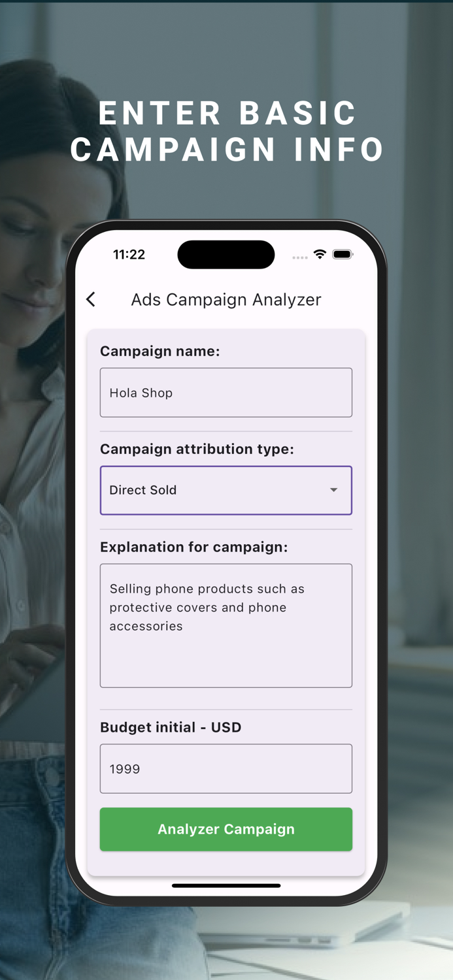Tap the dropdown caret in attribution field
The height and width of the screenshot is (980, 453).
coord(334,490)
